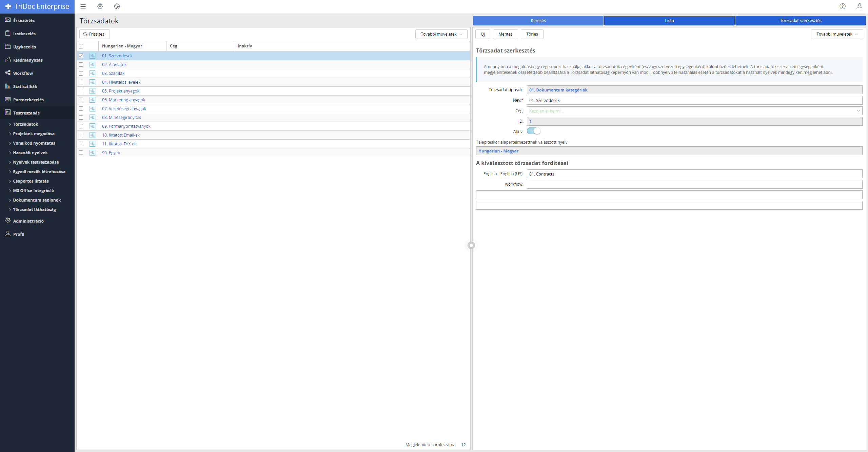Toggle the Aktív switch off
868x452 pixels.
click(533, 131)
